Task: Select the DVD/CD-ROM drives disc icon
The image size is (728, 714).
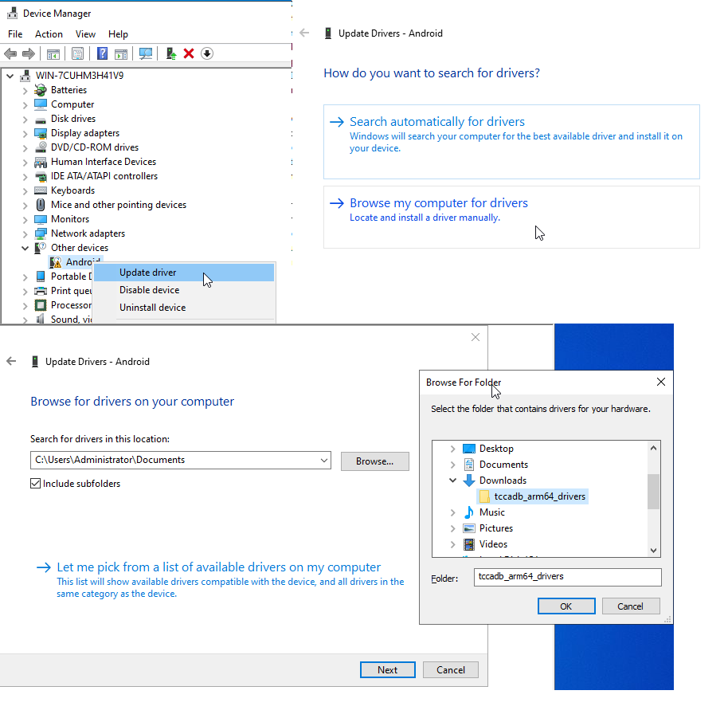Action: pos(41,147)
